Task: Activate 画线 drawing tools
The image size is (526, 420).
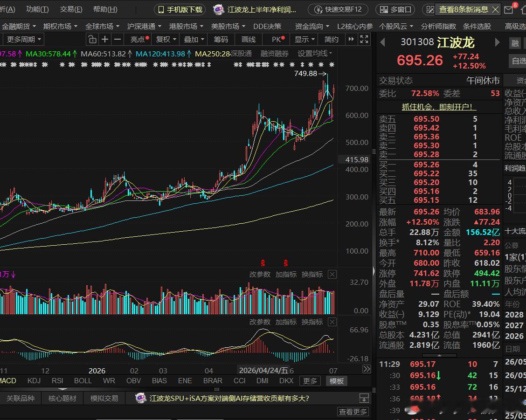Action: tap(249, 40)
